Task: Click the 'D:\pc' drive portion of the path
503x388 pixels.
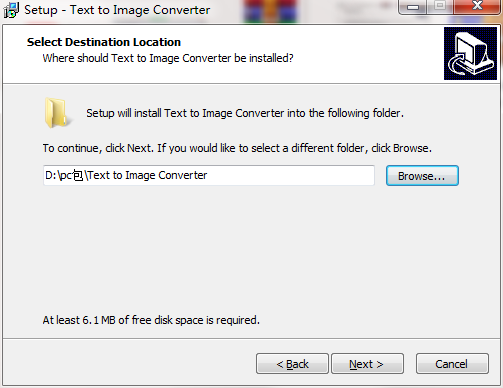Action: [x=59, y=175]
